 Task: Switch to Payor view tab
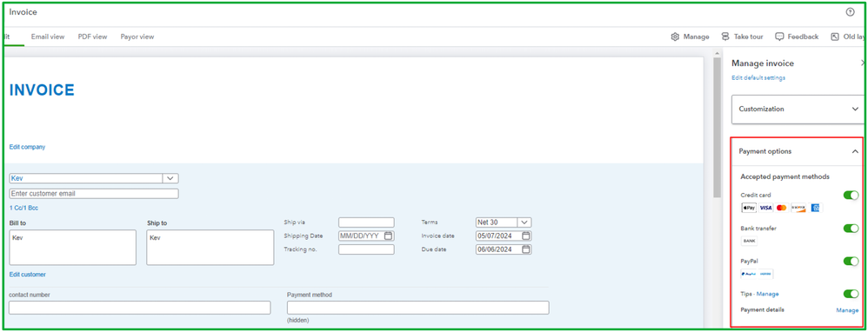tap(137, 37)
